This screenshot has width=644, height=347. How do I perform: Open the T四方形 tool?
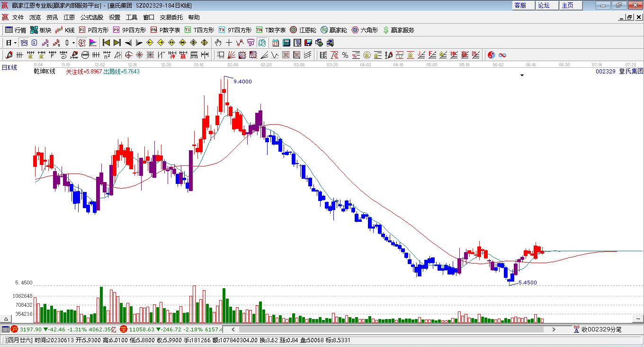click(x=199, y=30)
